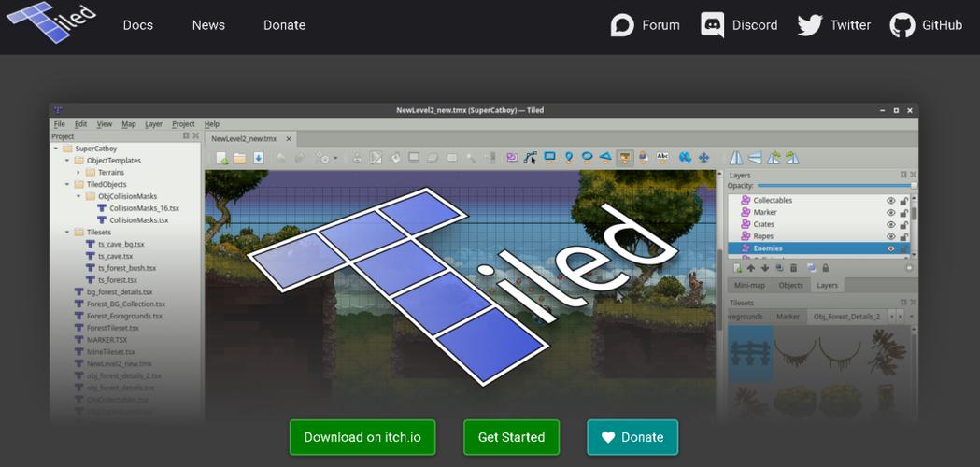Open the Donate link in the header

284,25
